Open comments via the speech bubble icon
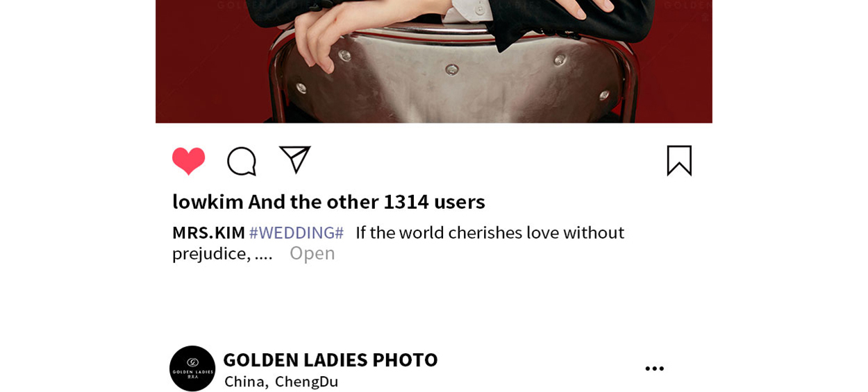 tap(242, 161)
